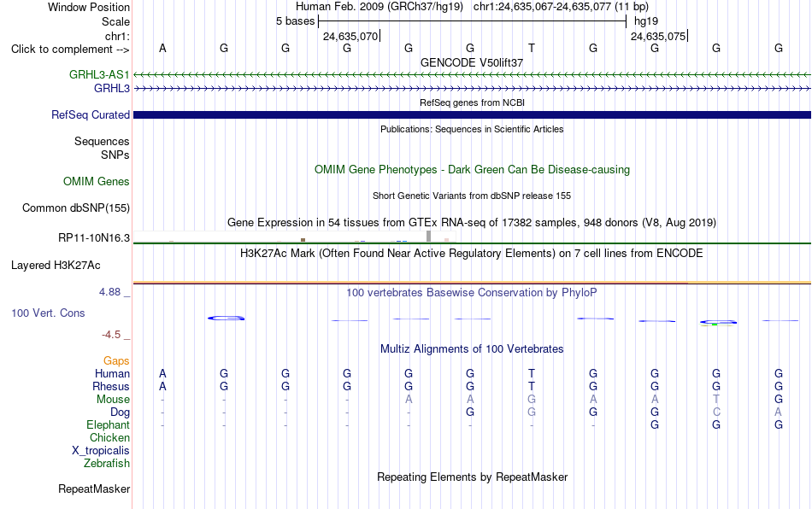The height and width of the screenshot is (509, 812).
Task: Click the dark blue RefSeq Curated bar
Action: [x=472, y=114]
